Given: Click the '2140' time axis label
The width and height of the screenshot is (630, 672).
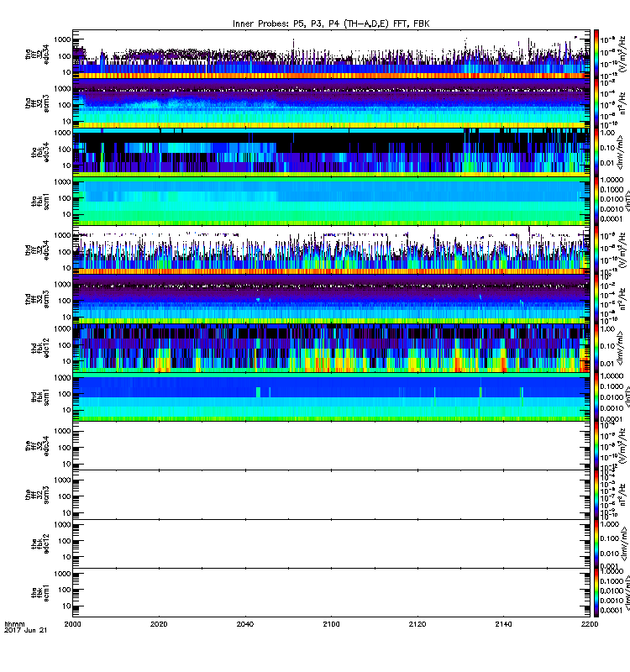Looking at the screenshot, I should coord(503,624).
